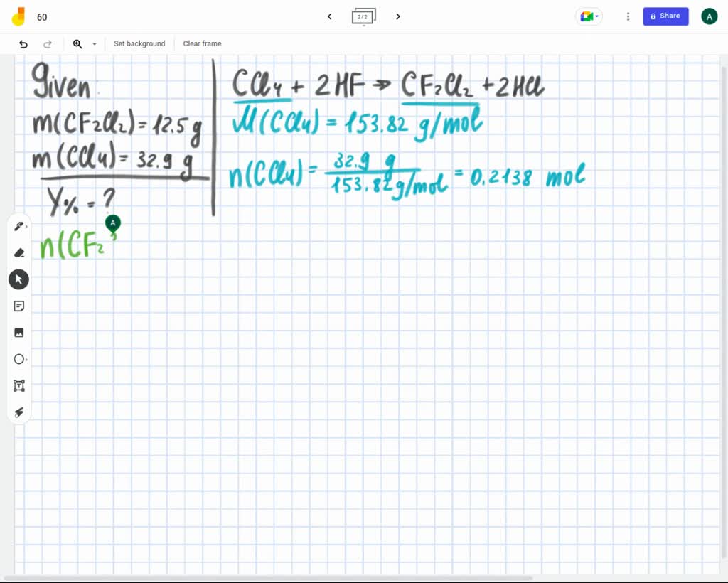Go to the previous frame
The height and width of the screenshot is (583, 728).
[329, 16]
